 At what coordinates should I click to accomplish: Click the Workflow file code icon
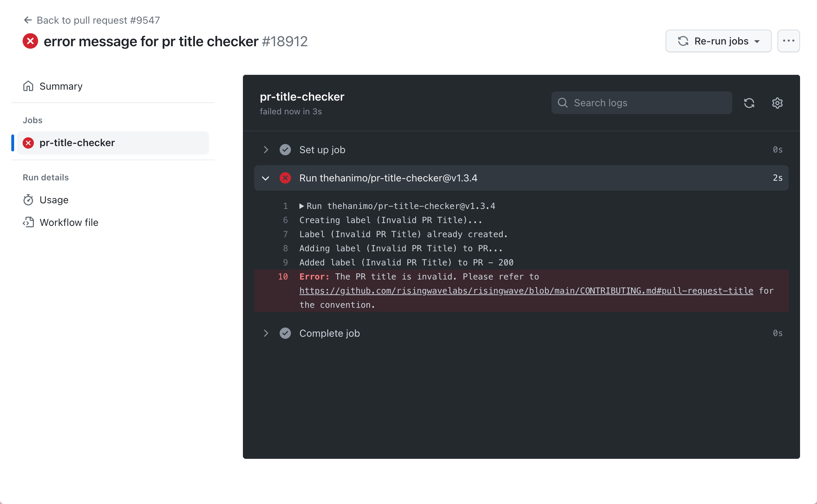coord(28,222)
